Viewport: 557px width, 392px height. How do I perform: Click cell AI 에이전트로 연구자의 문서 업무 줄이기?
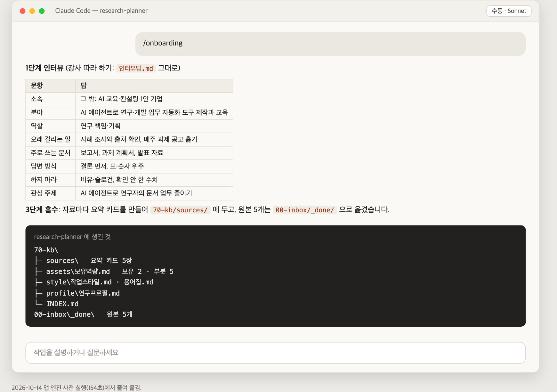tap(154, 193)
